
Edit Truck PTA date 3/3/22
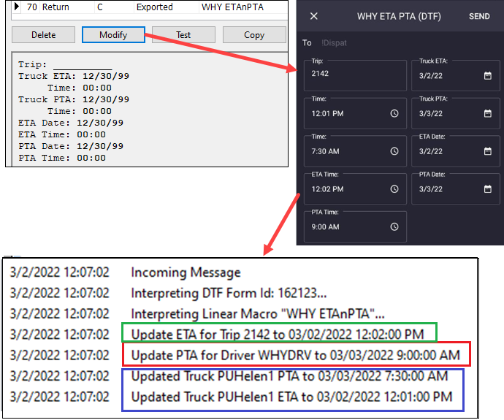click(x=456, y=113)
